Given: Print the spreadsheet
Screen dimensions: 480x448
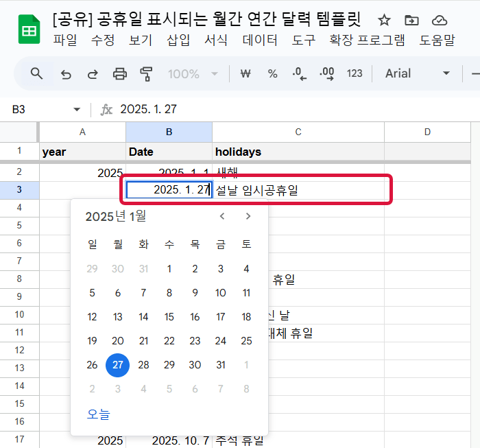Looking at the screenshot, I should click(x=120, y=73).
